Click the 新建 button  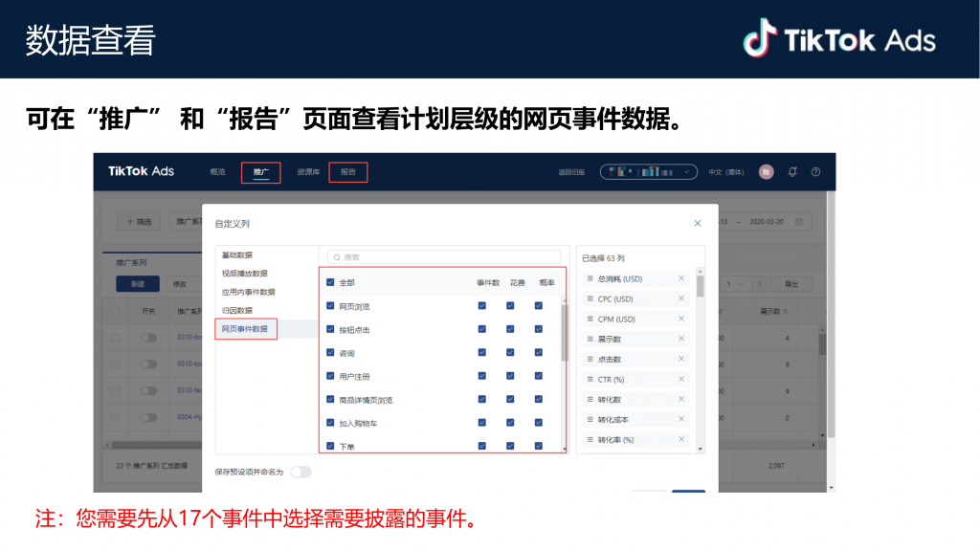(138, 283)
